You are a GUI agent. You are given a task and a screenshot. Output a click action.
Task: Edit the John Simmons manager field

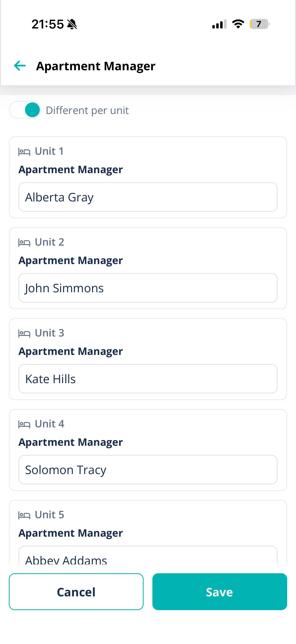(148, 288)
